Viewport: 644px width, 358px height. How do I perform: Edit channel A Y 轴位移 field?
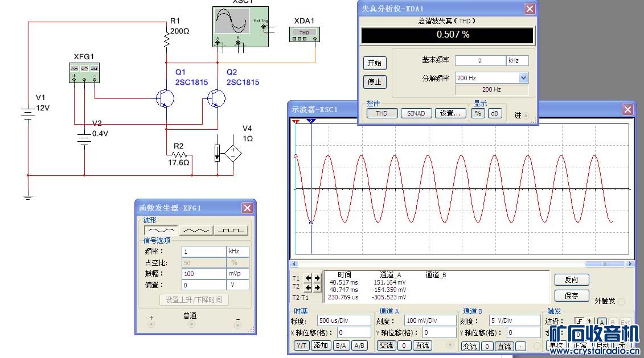click(439, 332)
